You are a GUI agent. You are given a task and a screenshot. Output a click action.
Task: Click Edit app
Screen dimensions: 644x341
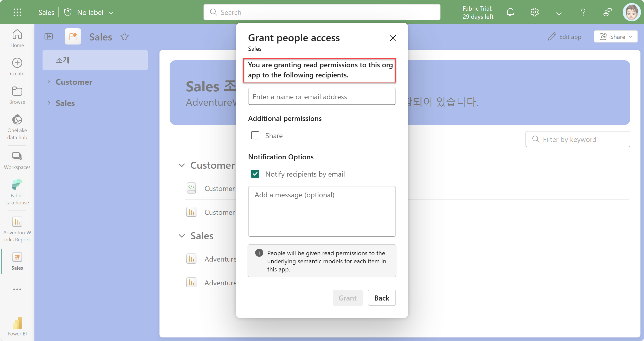(x=565, y=37)
